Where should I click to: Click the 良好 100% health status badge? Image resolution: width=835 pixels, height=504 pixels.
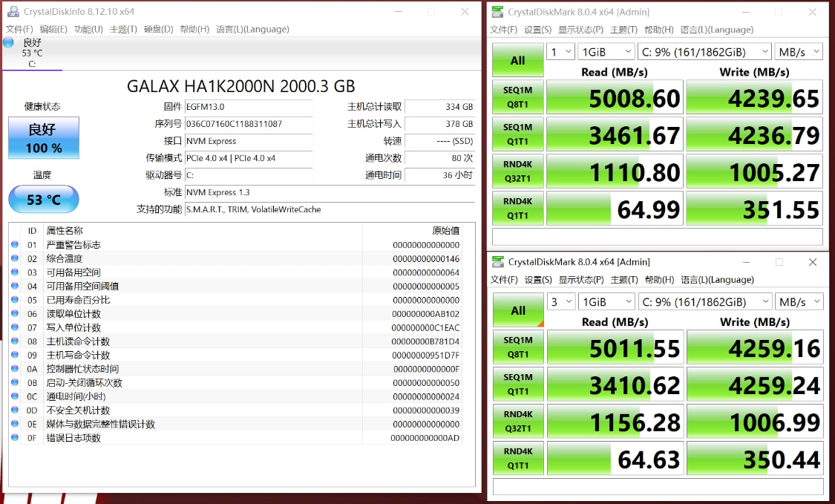43,138
